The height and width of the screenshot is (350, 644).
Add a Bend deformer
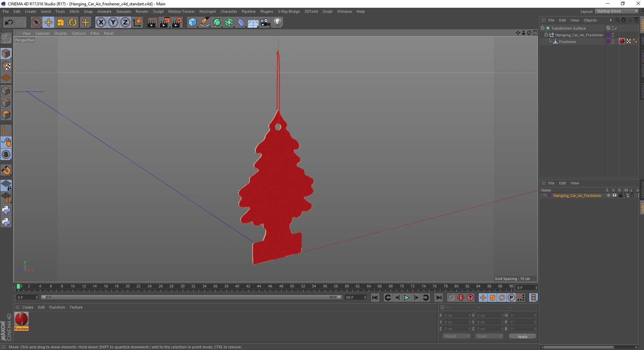(x=241, y=23)
